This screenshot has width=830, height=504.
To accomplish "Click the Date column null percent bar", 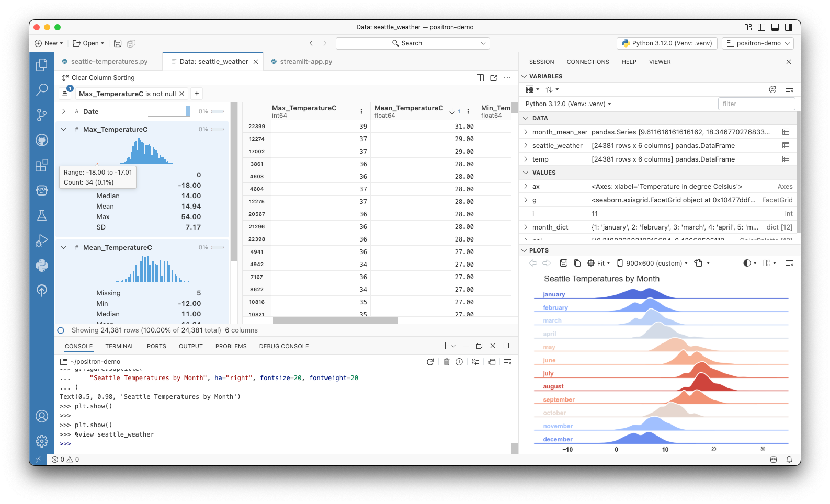I will point(217,111).
